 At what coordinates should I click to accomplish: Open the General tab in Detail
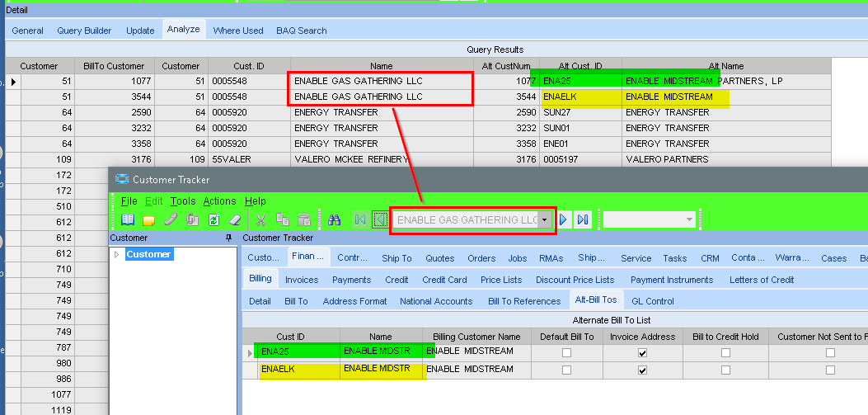28,31
